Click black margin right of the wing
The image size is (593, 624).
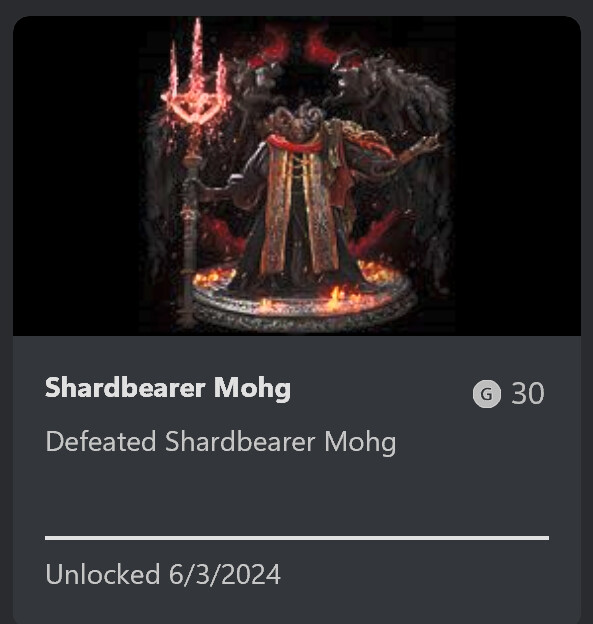(x=517, y=175)
